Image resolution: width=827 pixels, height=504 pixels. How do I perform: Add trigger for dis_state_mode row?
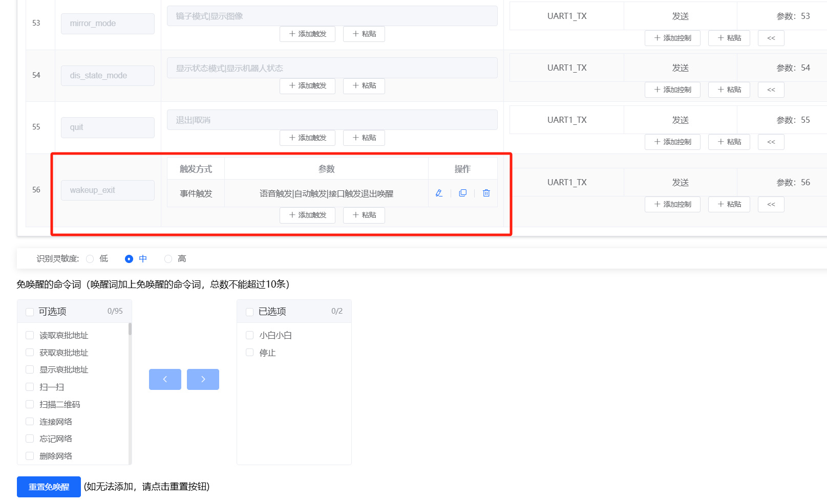(x=307, y=85)
